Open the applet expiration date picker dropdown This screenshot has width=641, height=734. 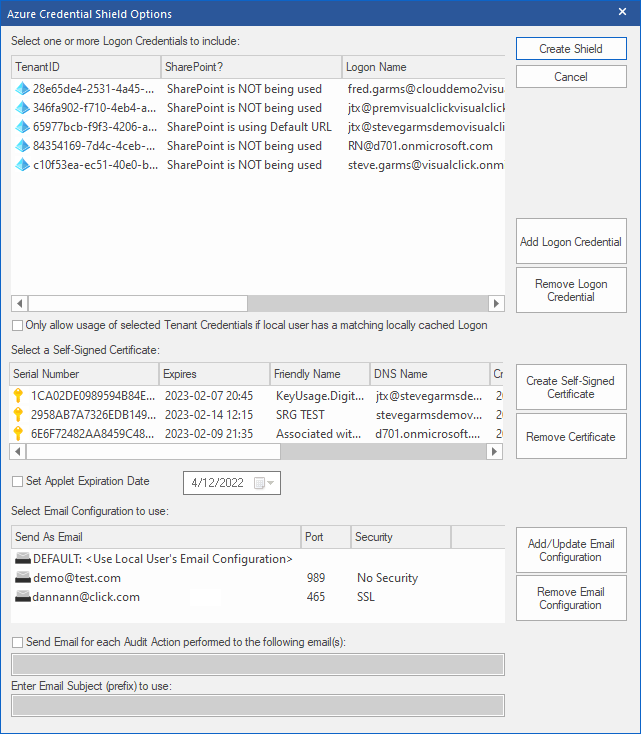point(267,484)
